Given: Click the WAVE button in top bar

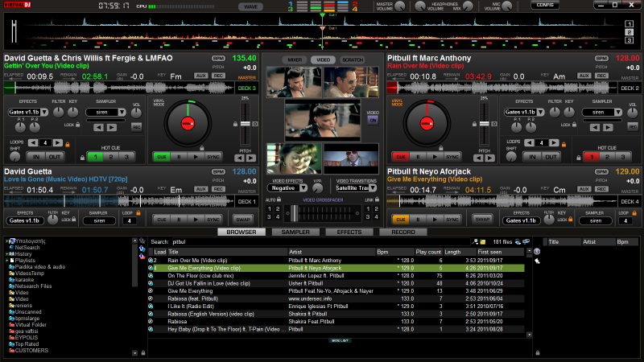Looking at the screenshot, I should coord(251,6).
